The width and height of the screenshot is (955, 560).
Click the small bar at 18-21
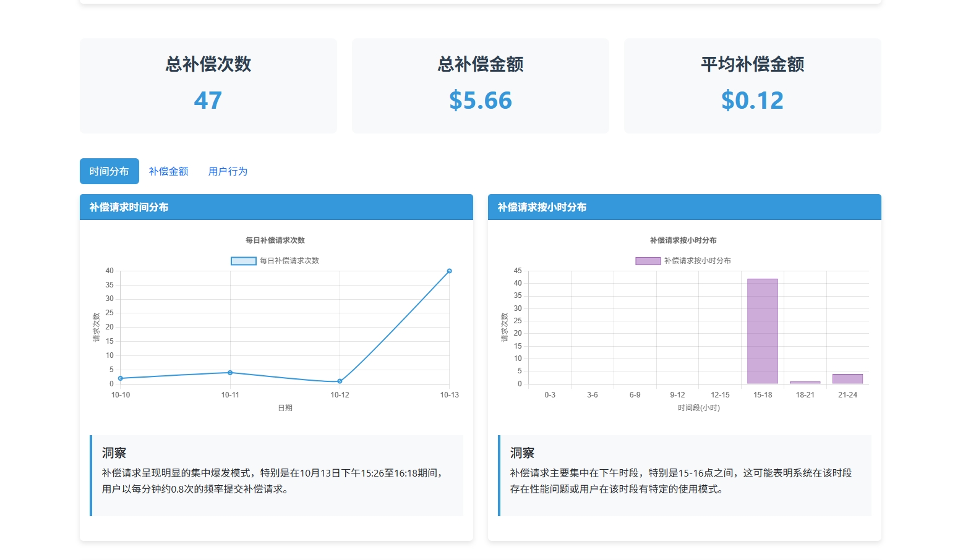click(805, 382)
